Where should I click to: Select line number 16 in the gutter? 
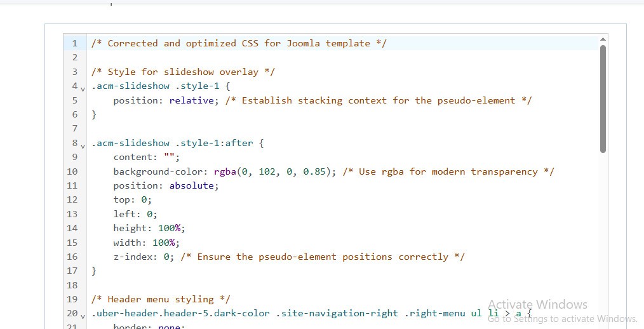72,257
